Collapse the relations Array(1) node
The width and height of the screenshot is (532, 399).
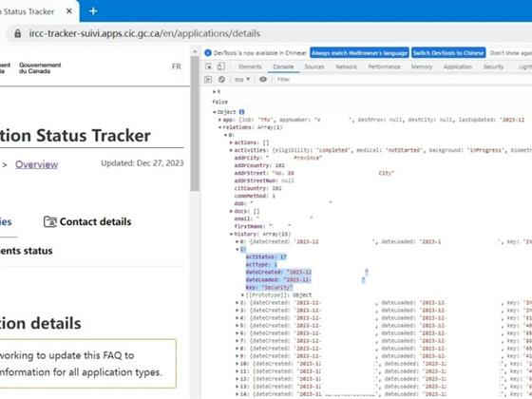[219, 127]
